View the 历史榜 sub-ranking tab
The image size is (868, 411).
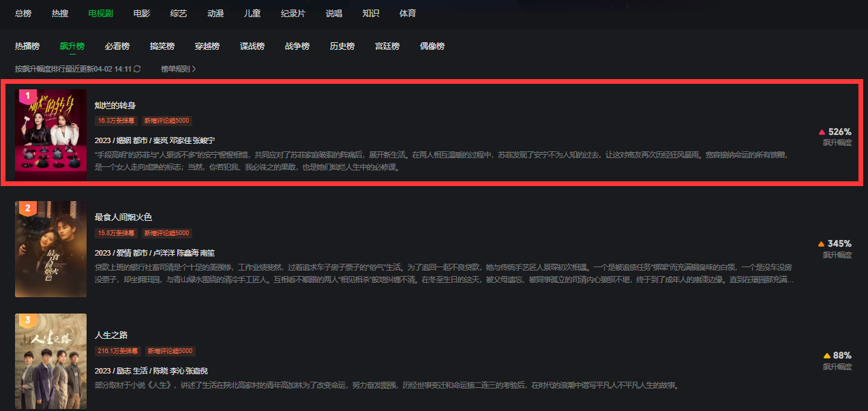click(x=342, y=46)
